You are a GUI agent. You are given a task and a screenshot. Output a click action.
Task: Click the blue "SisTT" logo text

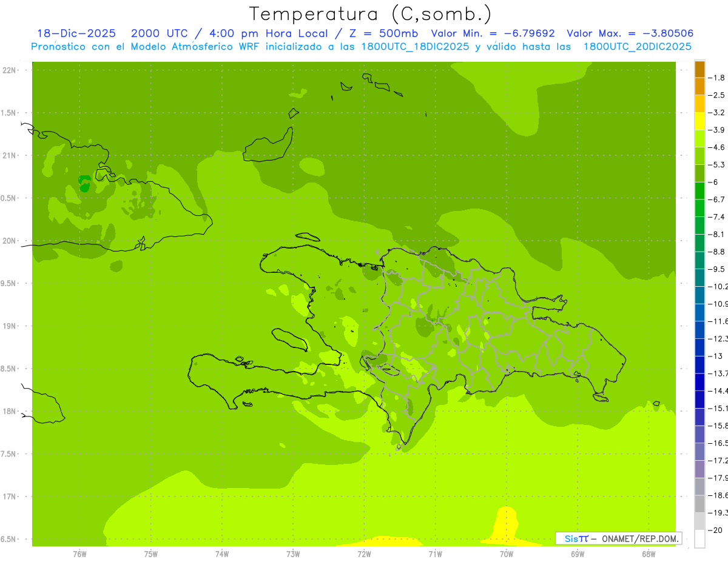(x=576, y=538)
